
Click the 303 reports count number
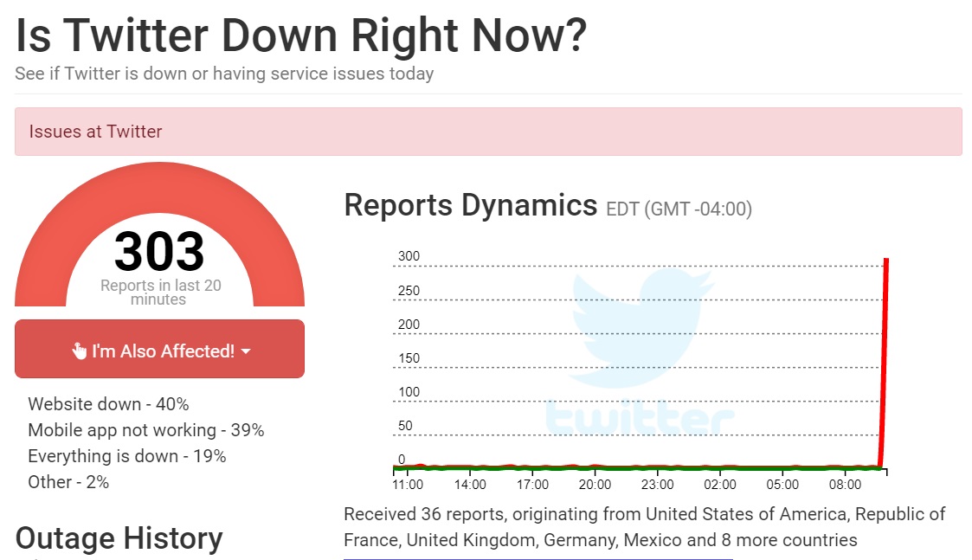tap(159, 251)
